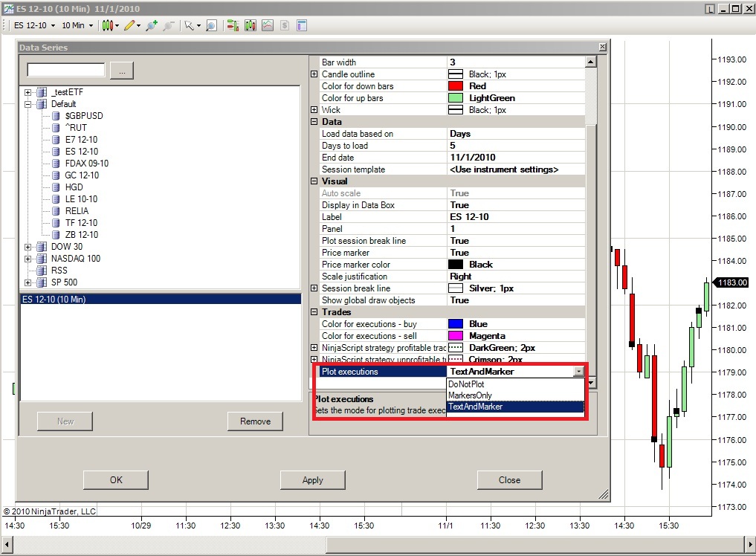Screen dimensions: 756x556
Task: Open the Indicators line chart icon
Action: tap(267, 25)
